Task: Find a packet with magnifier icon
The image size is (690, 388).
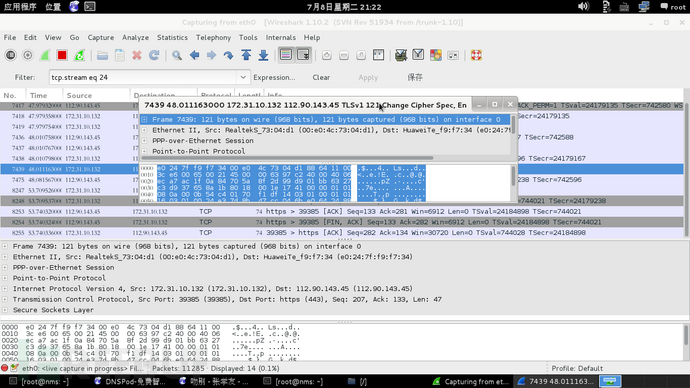Action: (177, 55)
